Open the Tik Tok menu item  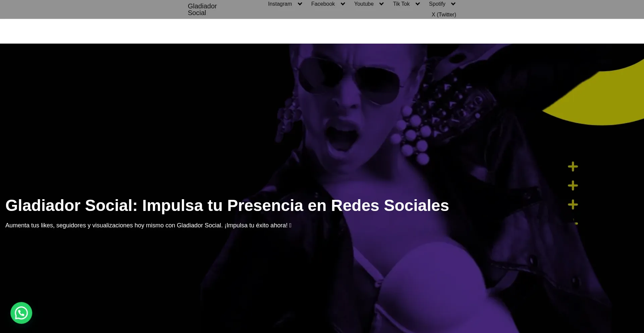(401, 4)
